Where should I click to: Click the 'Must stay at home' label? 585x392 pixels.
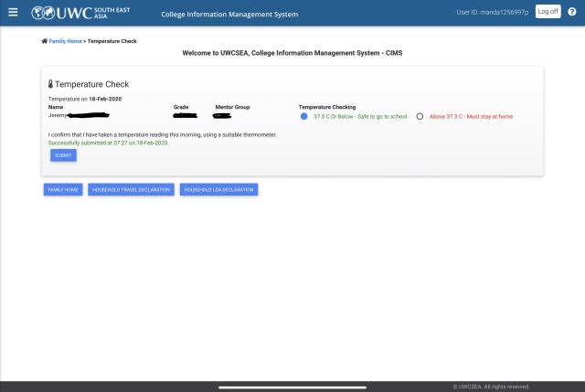[x=471, y=116]
